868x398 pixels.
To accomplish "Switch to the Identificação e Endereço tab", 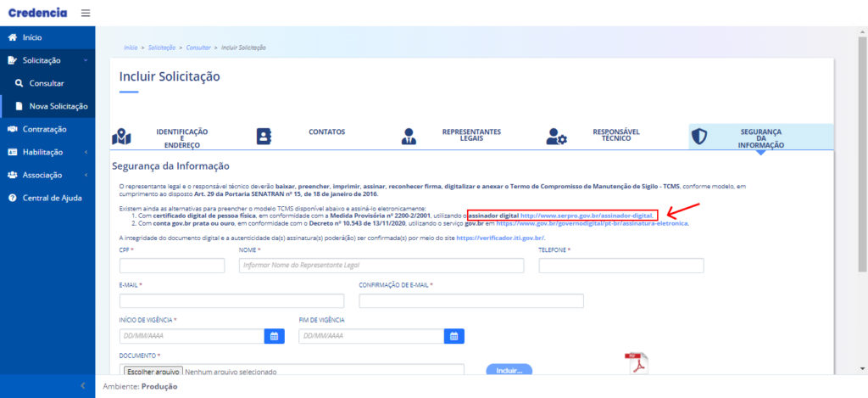I will click(182, 137).
